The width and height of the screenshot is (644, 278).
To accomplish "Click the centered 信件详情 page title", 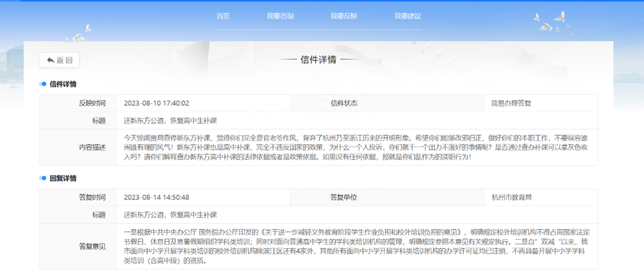I will [318, 60].
